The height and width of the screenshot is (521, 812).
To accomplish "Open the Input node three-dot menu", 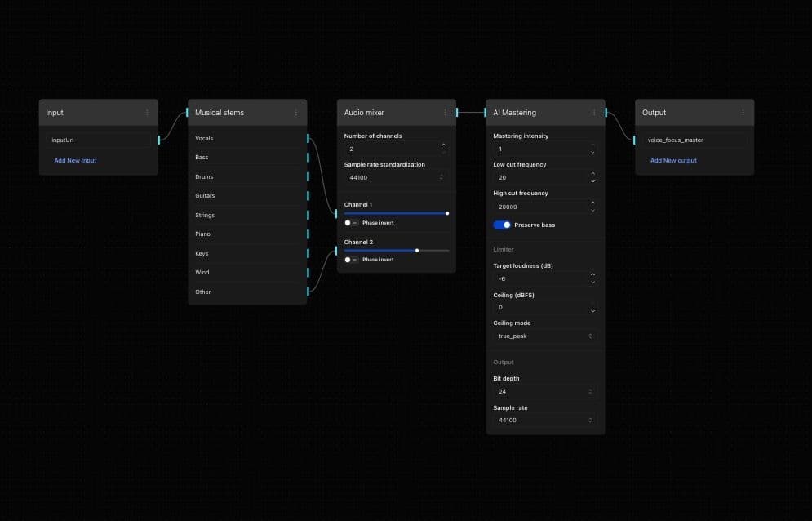I will coord(147,113).
